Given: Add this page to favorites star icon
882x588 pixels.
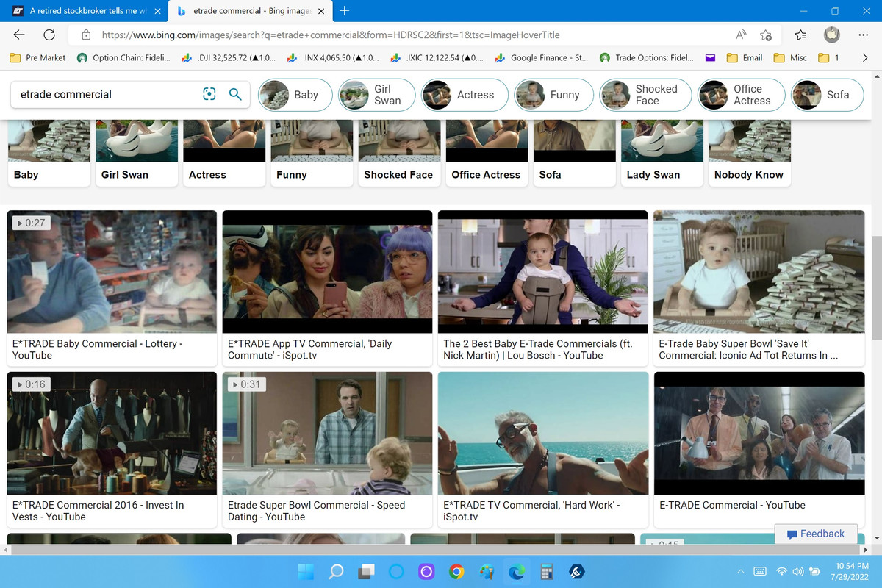Looking at the screenshot, I should 766,35.
